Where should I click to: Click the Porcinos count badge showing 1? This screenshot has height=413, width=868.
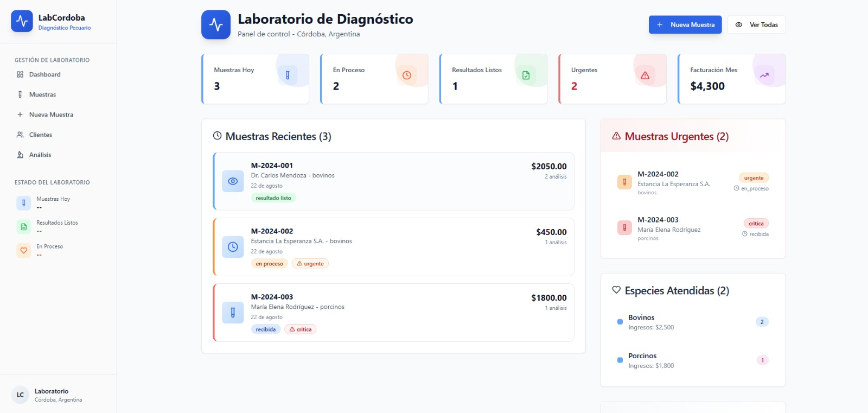pos(762,360)
